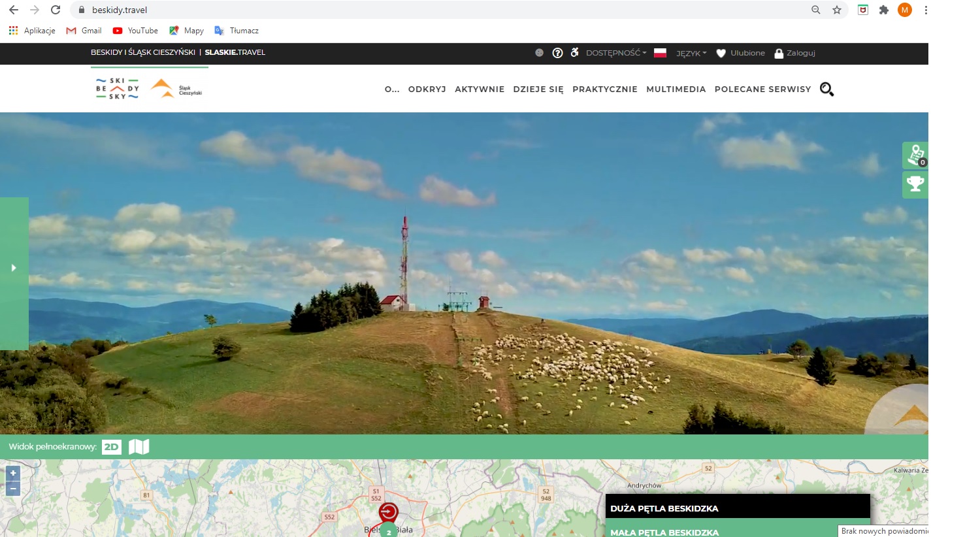
Task: Open the site search magnifier icon
Action: [x=826, y=89]
